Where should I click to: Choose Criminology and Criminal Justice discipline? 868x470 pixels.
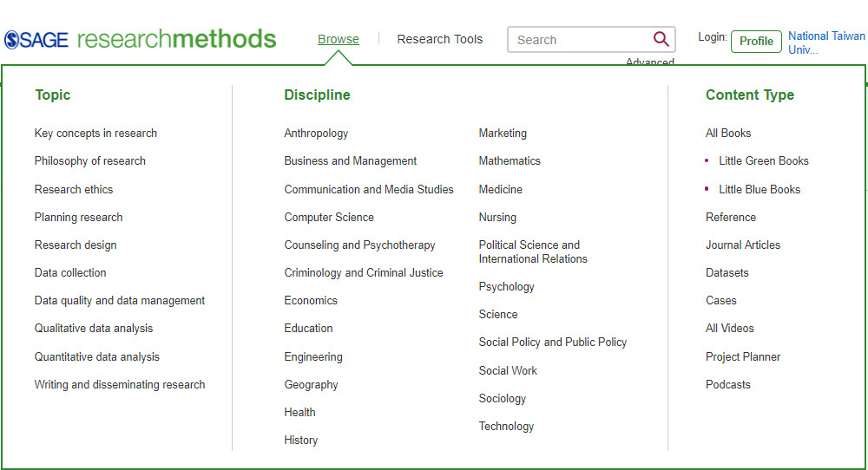363,272
